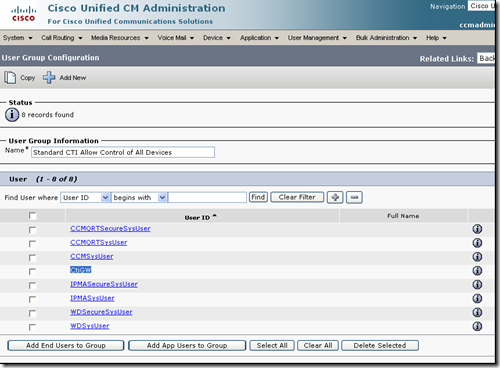Open the WDSysUser link
Image resolution: width=500 pixels, height=368 pixels.
90,326
